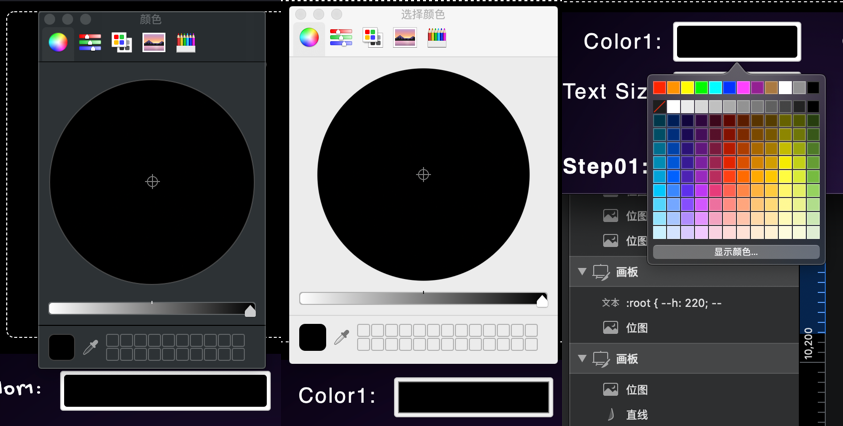Select the 文本 :root { --h: 220; layer
The height and width of the screenshot is (426, 843).
(x=684, y=303)
